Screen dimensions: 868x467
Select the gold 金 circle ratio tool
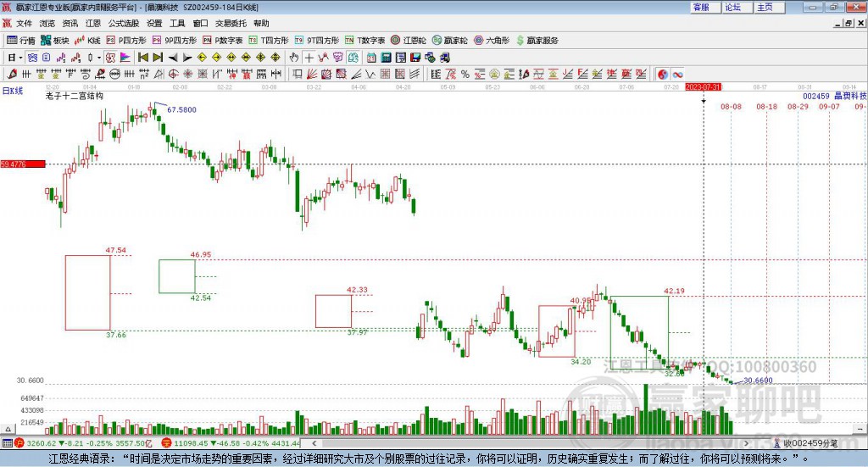(494, 74)
